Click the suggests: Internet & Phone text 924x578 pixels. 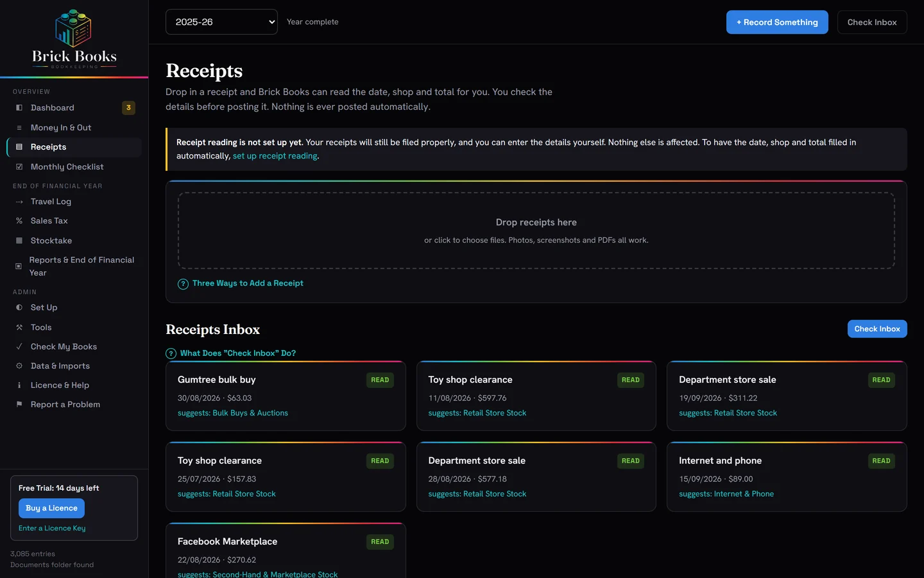click(x=726, y=494)
